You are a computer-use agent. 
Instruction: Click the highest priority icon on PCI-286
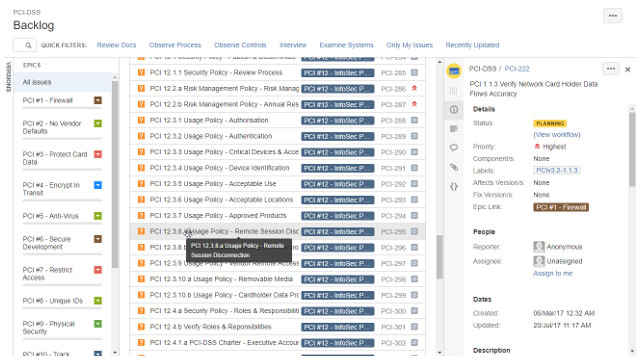[x=414, y=89]
